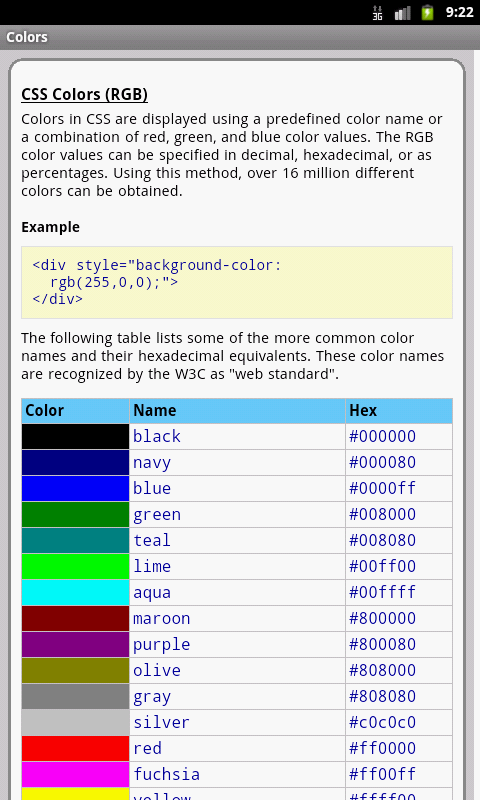The height and width of the screenshot is (800, 480).
Task: Click the maroon color name
Action: click(161, 618)
